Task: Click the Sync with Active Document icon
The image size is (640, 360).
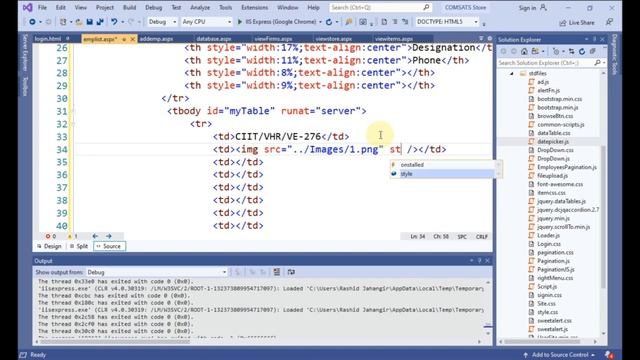Action: (571, 51)
